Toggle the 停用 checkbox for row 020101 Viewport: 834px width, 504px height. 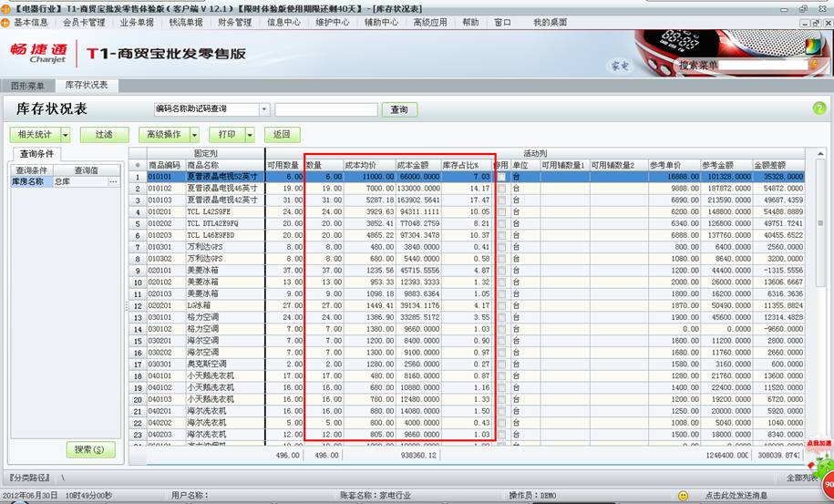501,271
